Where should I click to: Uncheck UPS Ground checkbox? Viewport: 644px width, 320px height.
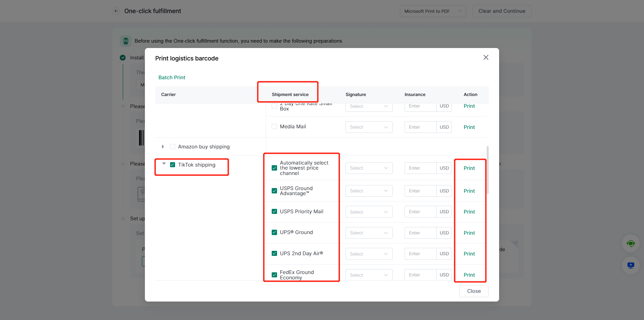pos(274,232)
